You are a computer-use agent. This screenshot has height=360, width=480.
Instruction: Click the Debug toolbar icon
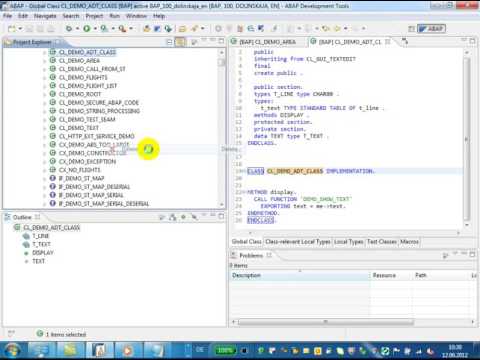pos(69,29)
